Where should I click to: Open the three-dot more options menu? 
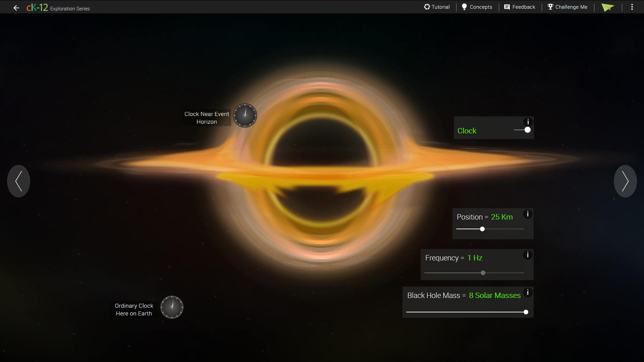632,7
